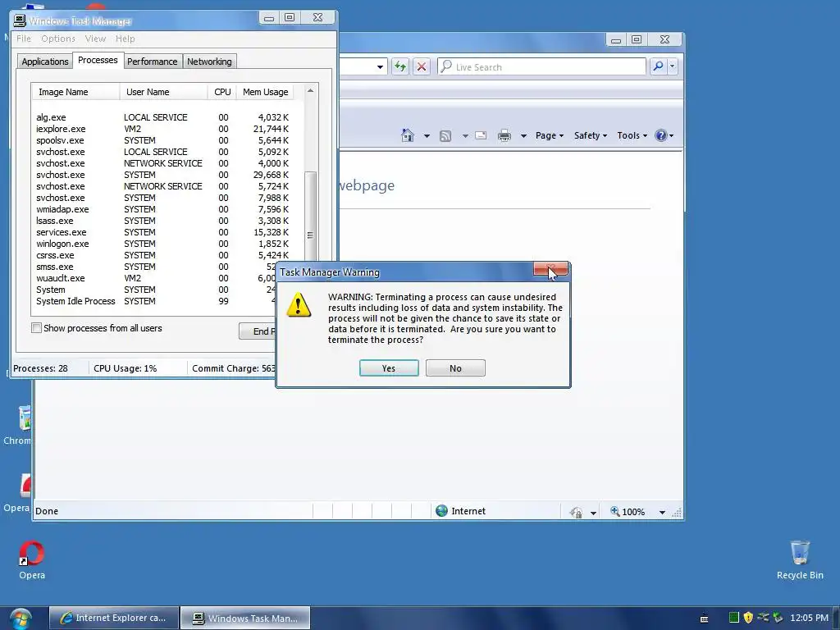Click No in Task Manager Warning

pos(455,368)
